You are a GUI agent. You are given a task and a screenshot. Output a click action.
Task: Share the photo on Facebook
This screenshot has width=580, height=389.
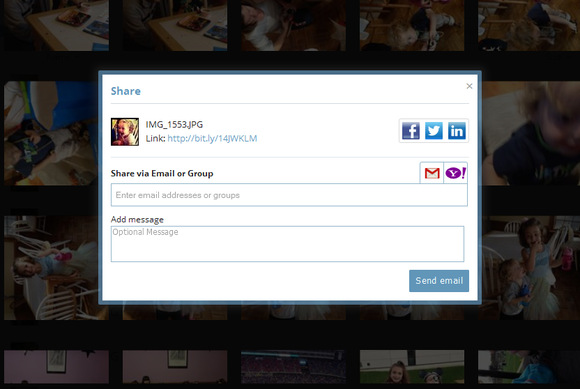coord(411,131)
